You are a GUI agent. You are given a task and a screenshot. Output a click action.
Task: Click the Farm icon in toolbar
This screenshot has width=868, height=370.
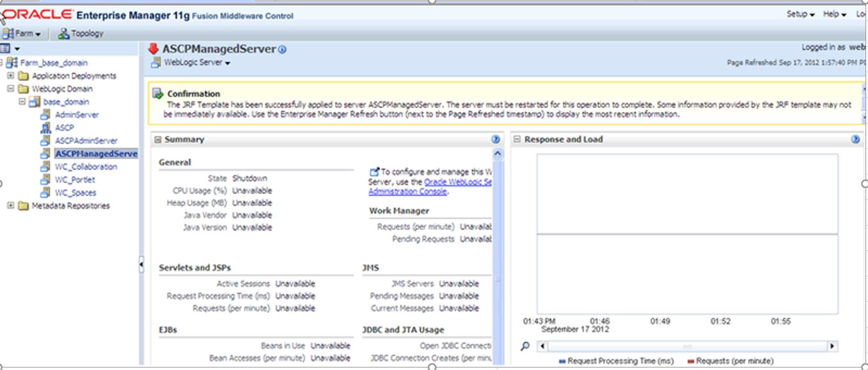tap(8, 34)
